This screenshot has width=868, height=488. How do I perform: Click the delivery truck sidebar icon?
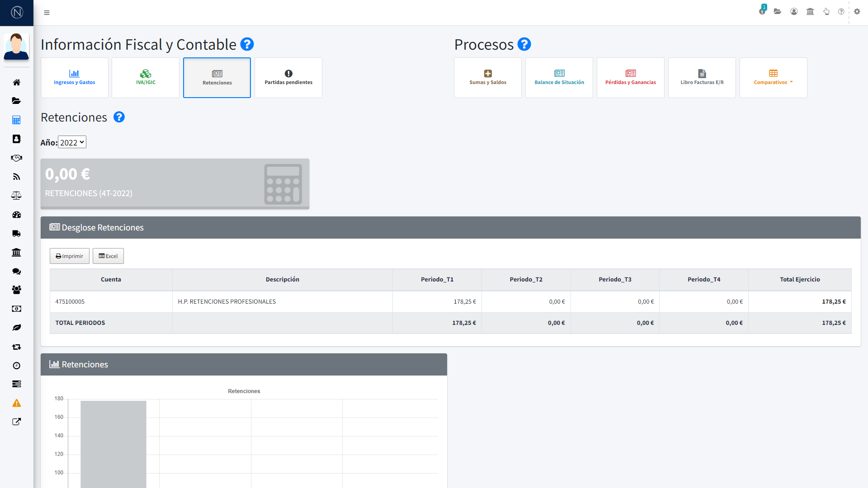pos(16,234)
